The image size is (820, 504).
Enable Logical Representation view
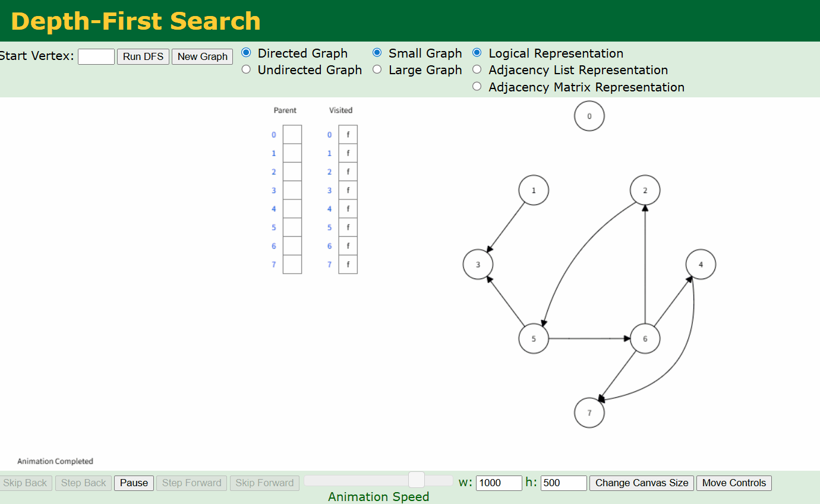pyautogui.click(x=477, y=53)
